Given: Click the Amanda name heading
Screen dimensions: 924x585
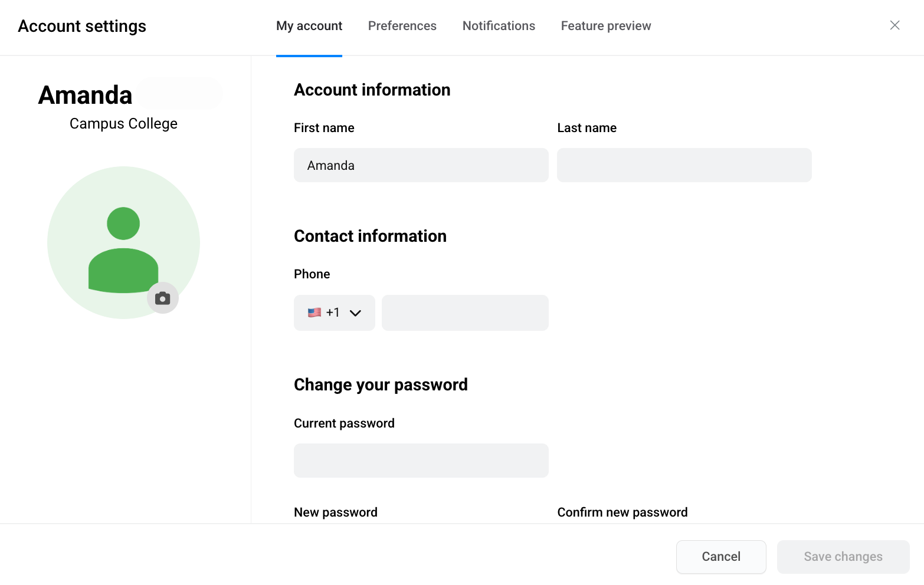Looking at the screenshot, I should (86, 95).
